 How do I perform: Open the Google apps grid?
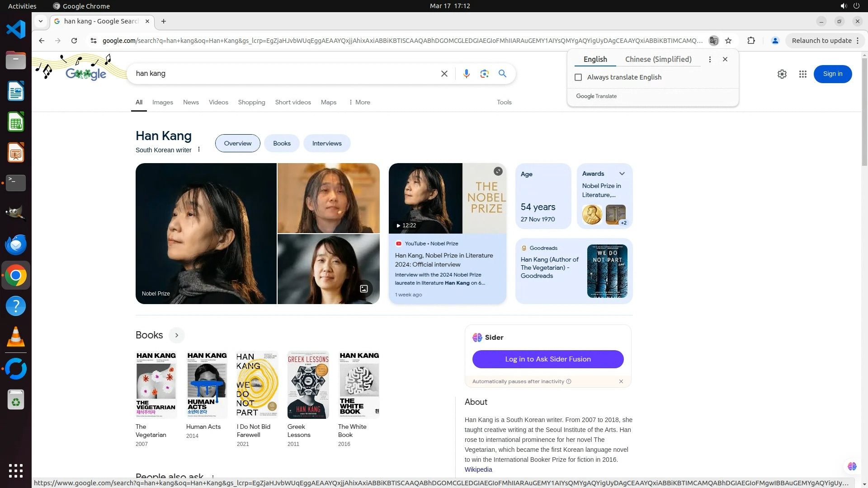[802, 74]
